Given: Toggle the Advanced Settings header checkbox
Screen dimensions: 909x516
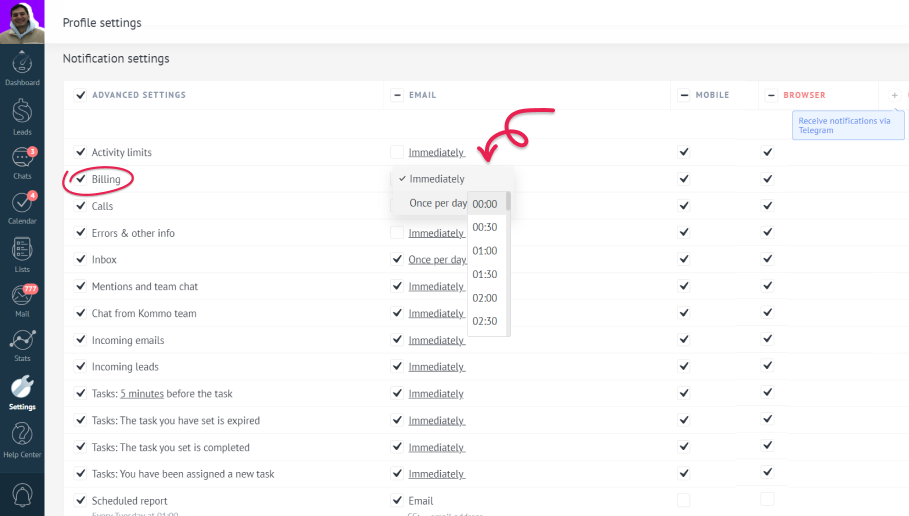Looking at the screenshot, I should 81,95.
